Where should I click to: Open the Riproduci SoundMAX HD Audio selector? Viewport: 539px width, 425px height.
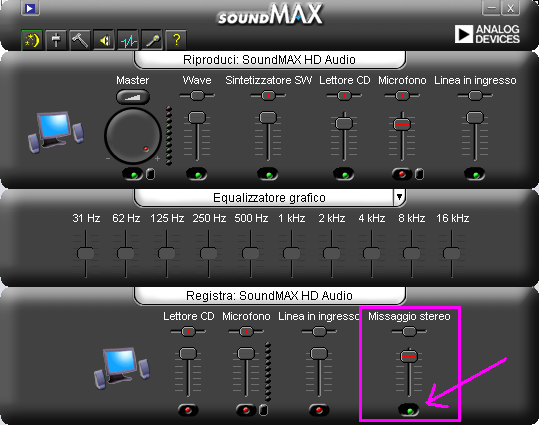pyautogui.click(x=270, y=60)
